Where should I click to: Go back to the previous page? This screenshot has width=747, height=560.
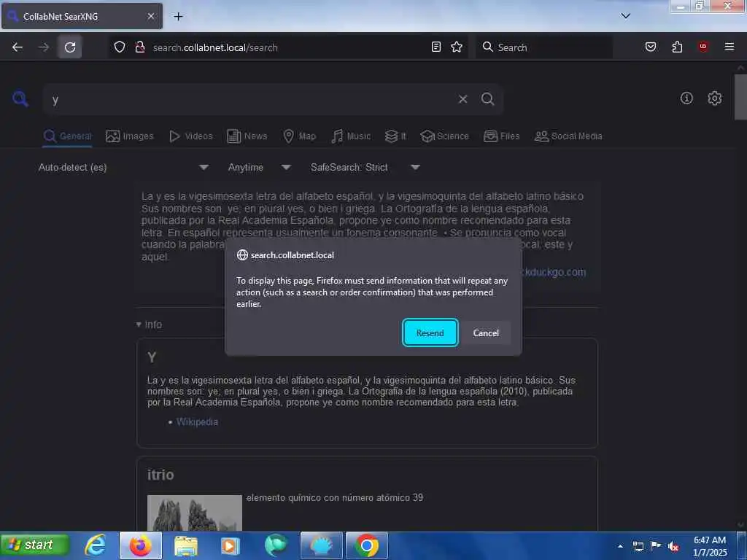(18, 47)
